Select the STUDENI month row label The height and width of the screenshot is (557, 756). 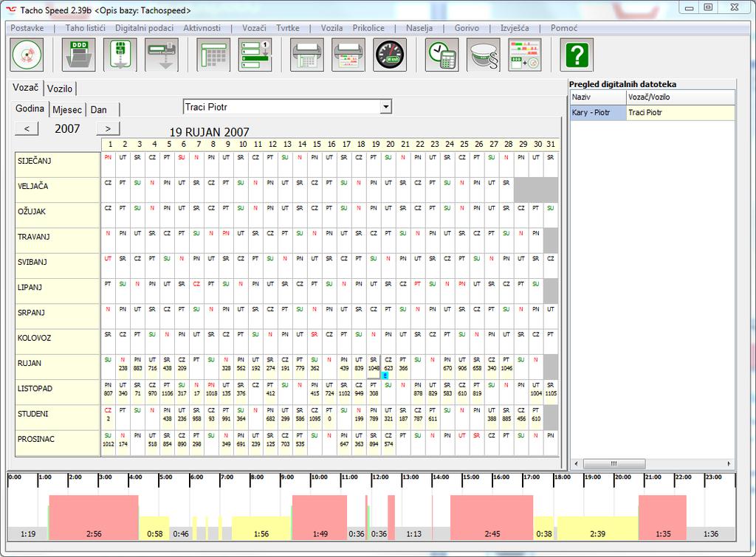58,418
